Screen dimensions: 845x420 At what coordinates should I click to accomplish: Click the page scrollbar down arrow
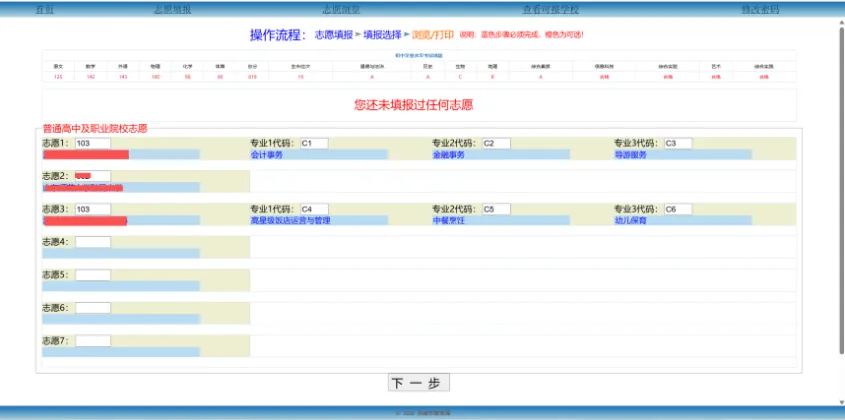[841, 402]
